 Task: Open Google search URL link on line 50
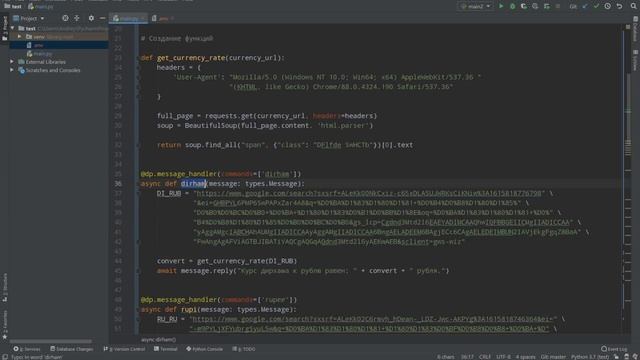tap(373, 319)
